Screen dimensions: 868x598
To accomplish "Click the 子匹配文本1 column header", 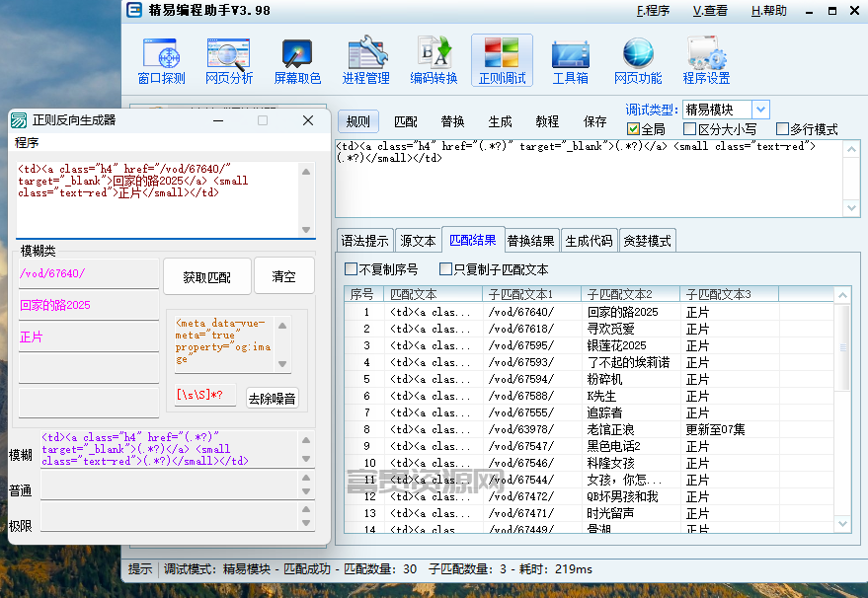I will [x=531, y=294].
